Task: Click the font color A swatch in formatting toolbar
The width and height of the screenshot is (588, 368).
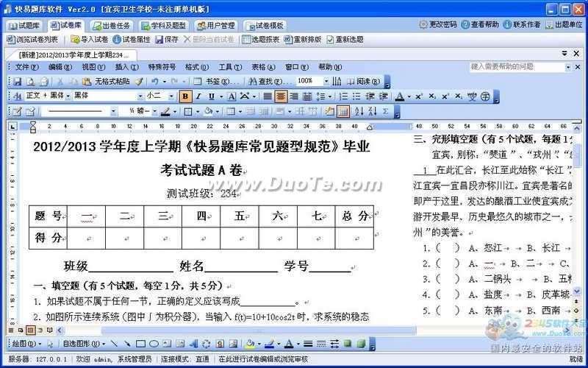Action: tap(400, 96)
